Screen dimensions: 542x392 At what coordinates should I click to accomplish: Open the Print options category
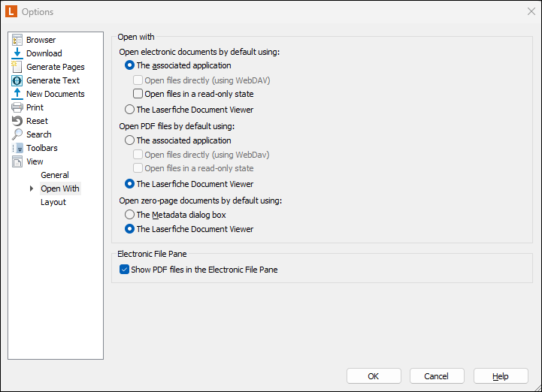click(x=35, y=107)
